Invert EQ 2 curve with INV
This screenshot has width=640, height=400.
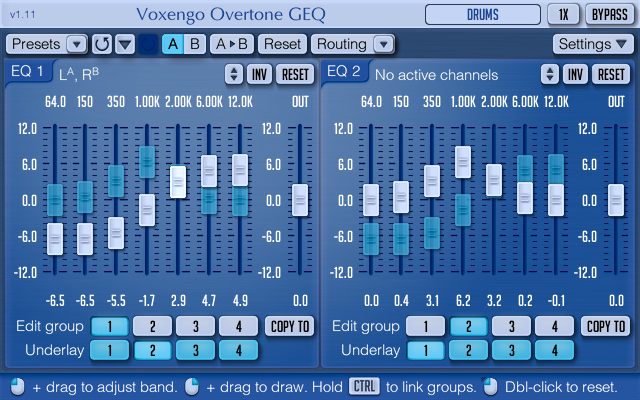[x=575, y=74]
